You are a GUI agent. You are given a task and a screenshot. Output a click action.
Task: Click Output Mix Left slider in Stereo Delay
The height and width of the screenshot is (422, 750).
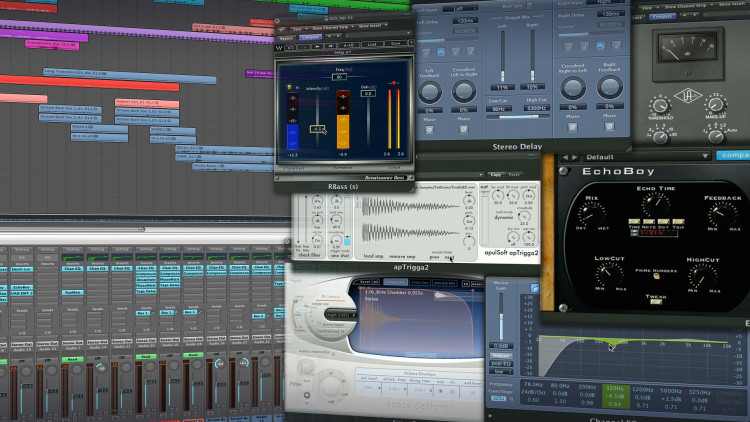(x=502, y=55)
